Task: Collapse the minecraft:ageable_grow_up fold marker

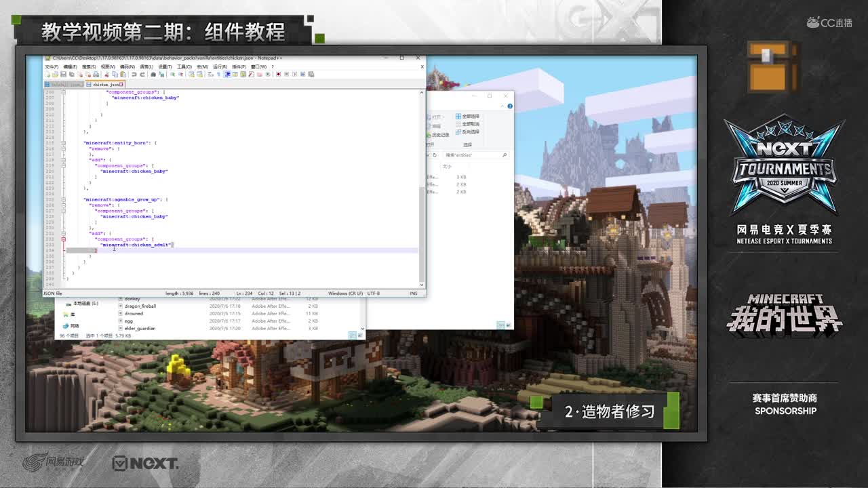Action: tap(64, 199)
